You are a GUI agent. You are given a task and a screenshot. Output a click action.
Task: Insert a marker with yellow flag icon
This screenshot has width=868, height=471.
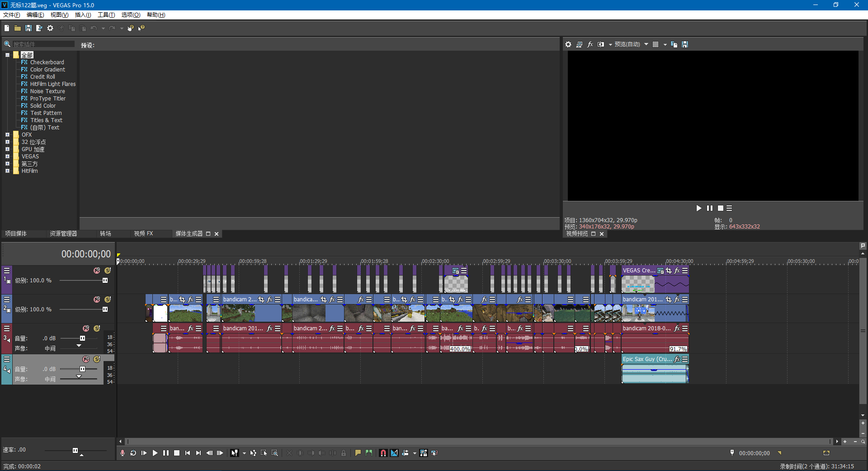358,453
